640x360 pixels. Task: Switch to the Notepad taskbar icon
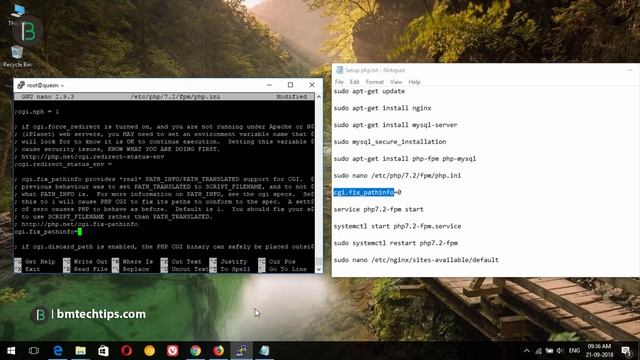[264, 351]
